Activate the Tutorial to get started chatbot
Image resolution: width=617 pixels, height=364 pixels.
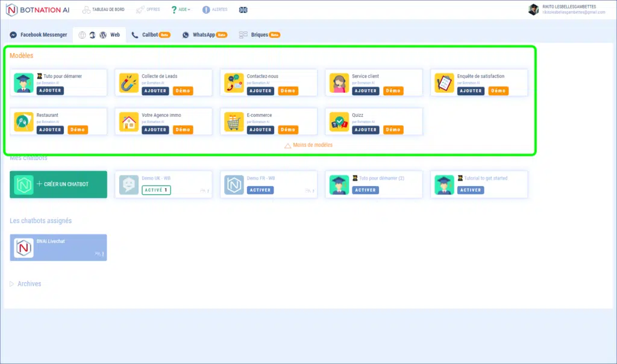tap(470, 190)
